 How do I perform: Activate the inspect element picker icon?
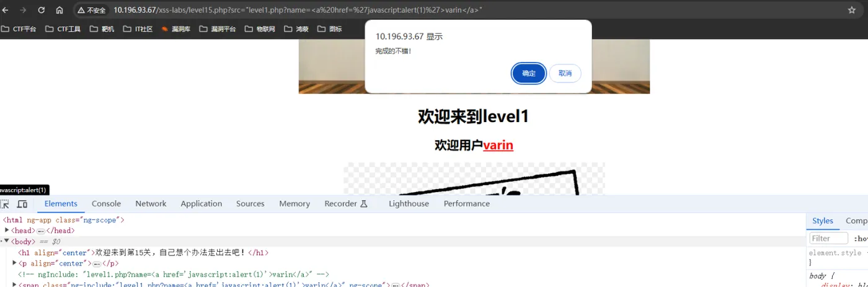click(5, 204)
